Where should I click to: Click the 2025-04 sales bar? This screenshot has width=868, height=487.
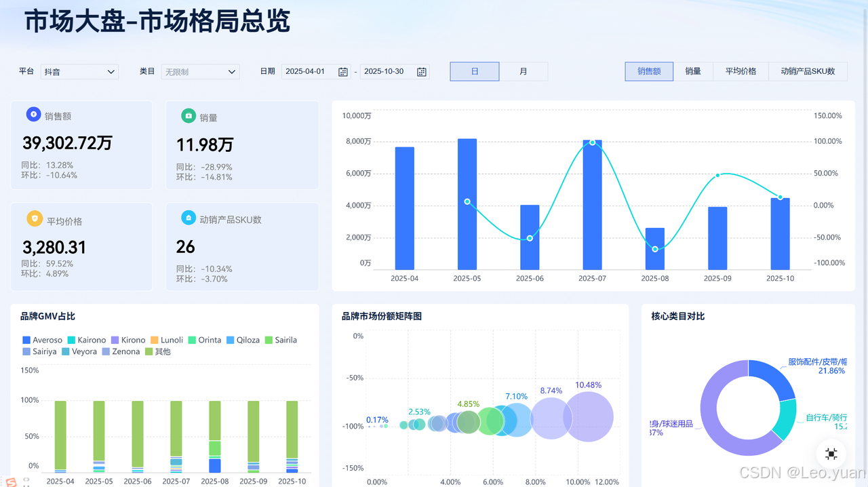405,208
